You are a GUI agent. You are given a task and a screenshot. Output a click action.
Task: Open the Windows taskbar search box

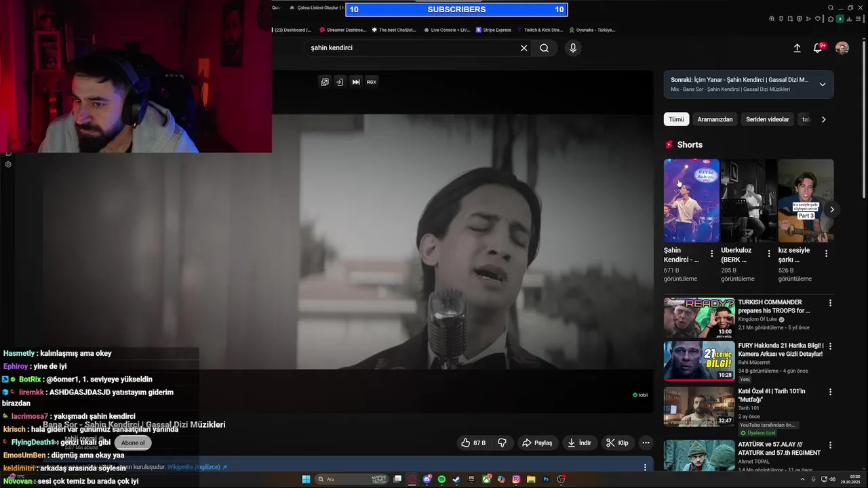(351, 479)
